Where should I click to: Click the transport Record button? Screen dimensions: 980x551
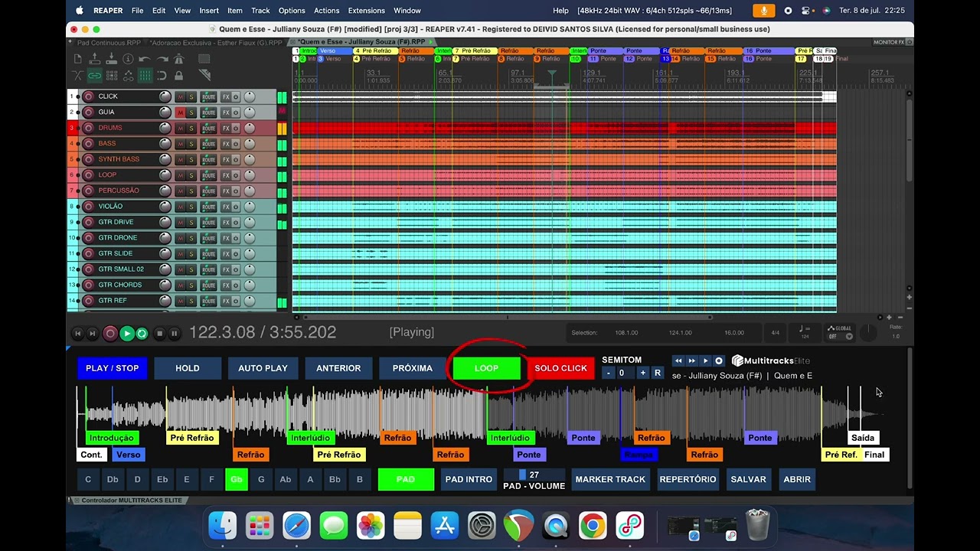tap(110, 333)
